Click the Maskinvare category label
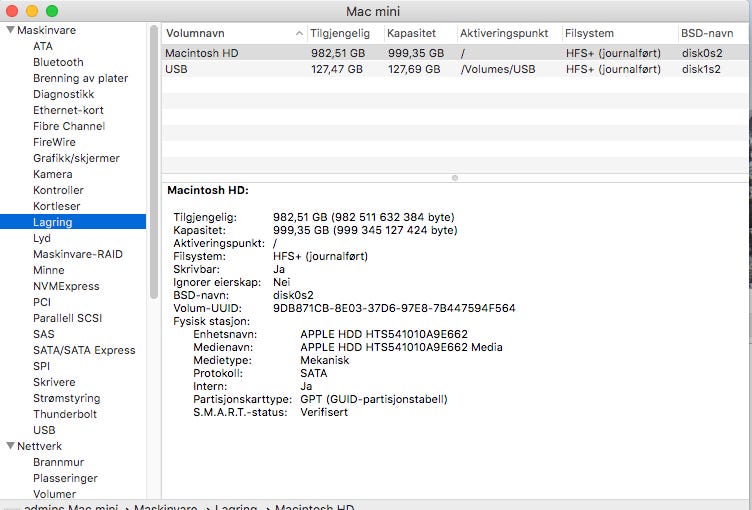This screenshot has width=752, height=510. tap(47, 30)
